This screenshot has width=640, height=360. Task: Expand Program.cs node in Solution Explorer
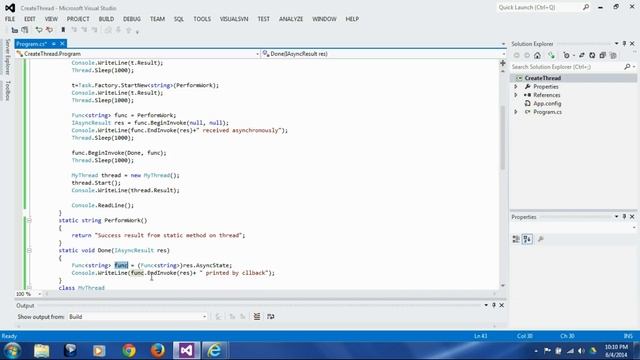click(516, 112)
